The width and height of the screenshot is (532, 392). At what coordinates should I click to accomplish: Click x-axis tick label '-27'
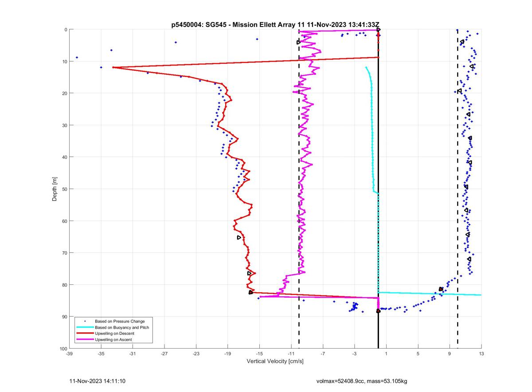164,353
